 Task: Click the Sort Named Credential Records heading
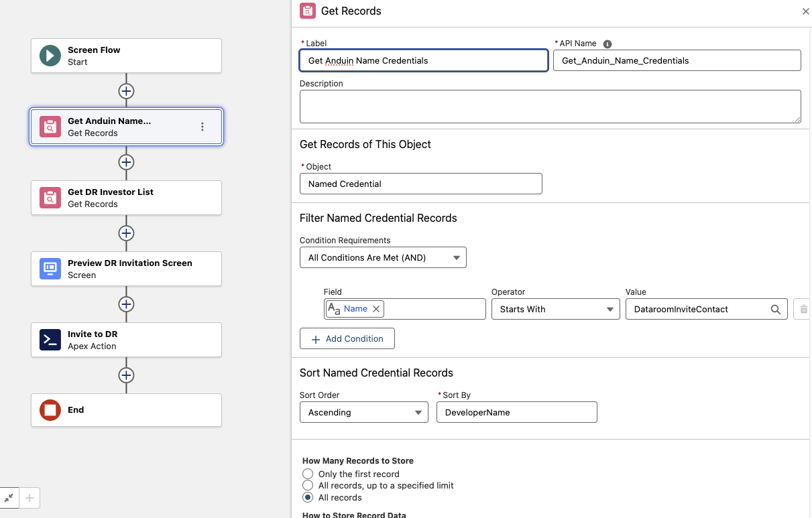pyautogui.click(x=376, y=373)
